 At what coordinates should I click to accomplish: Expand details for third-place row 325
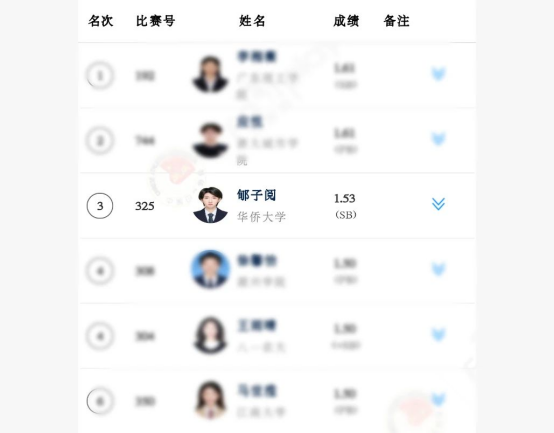point(438,204)
